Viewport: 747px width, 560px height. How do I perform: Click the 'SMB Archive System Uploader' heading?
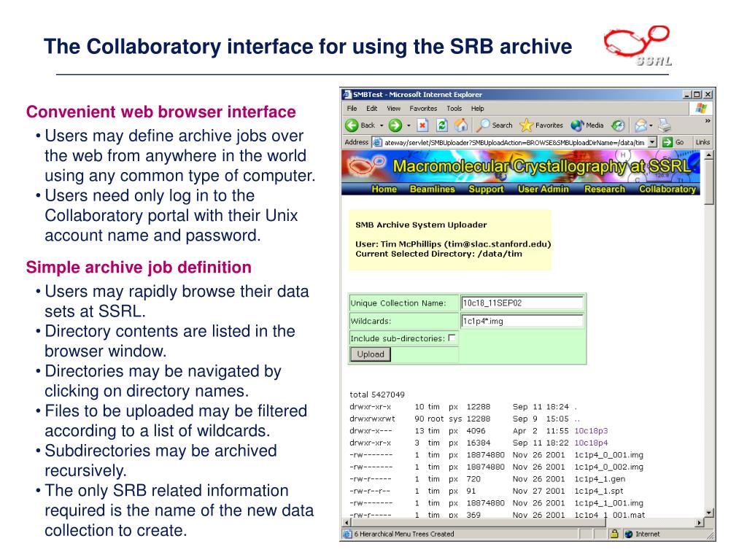(x=421, y=225)
